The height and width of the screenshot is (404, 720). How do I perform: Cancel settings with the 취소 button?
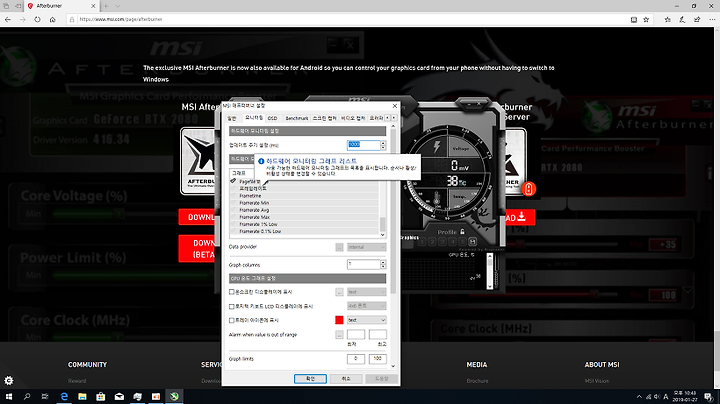click(x=346, y=379)
